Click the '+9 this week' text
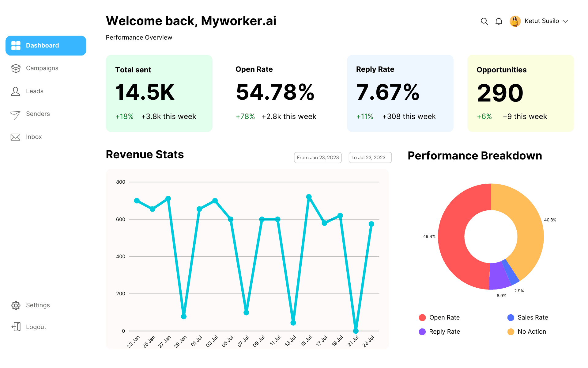Image resolution: width=588 pixels, height=368 pixels. pyautogui.click(x=525, y=117)
